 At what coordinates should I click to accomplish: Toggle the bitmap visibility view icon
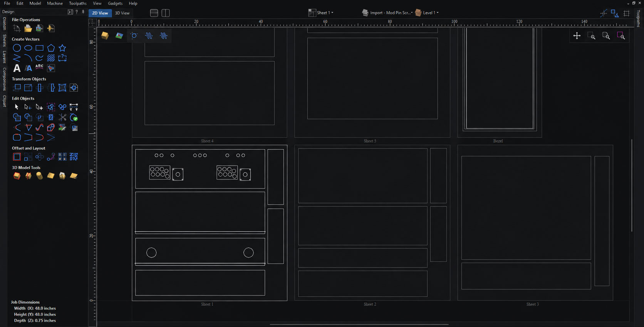click(119, 35)
